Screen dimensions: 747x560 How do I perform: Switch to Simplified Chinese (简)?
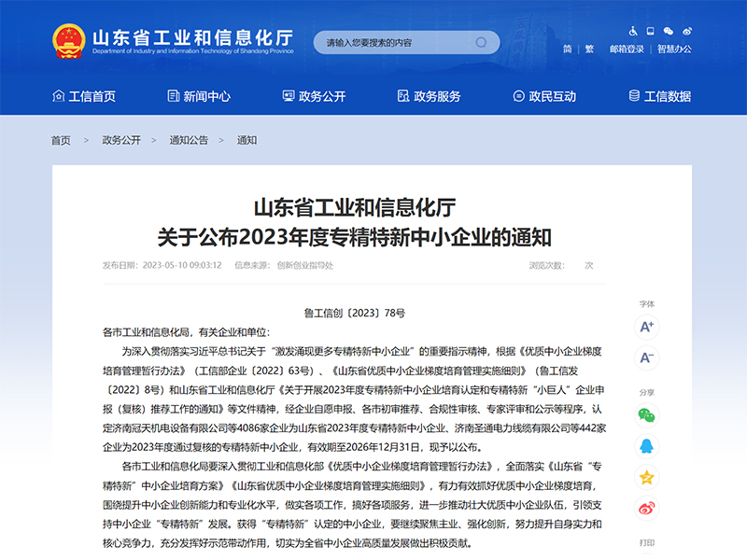(568, 49)
